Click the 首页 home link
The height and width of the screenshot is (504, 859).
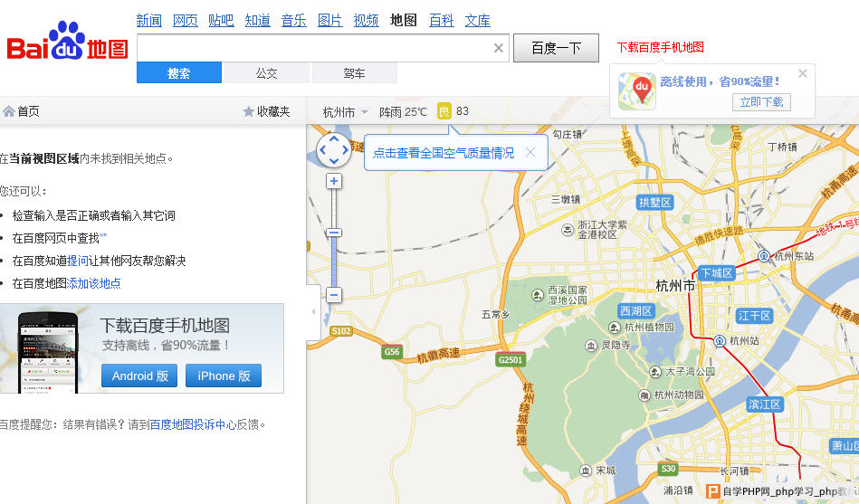tap(28, 112)
